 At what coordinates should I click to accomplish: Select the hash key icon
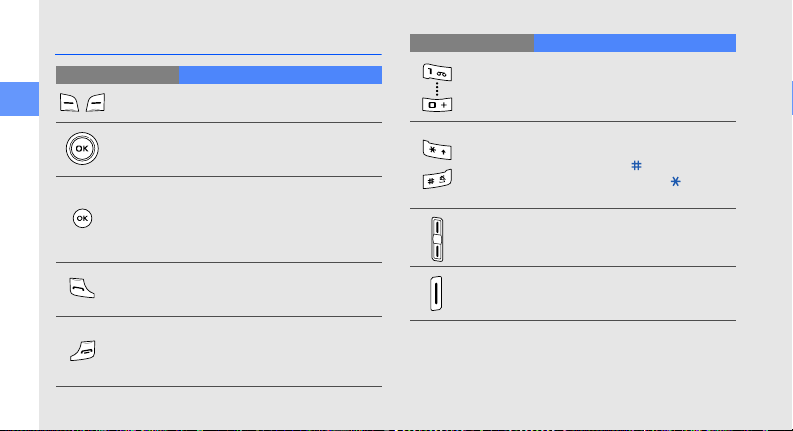pos(437,179)
